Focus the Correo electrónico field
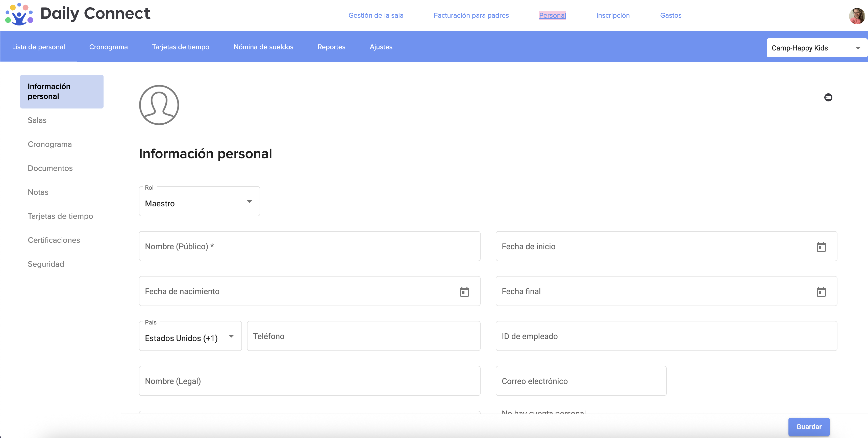This screenshot has width=868, height=438. click(581, 381)
